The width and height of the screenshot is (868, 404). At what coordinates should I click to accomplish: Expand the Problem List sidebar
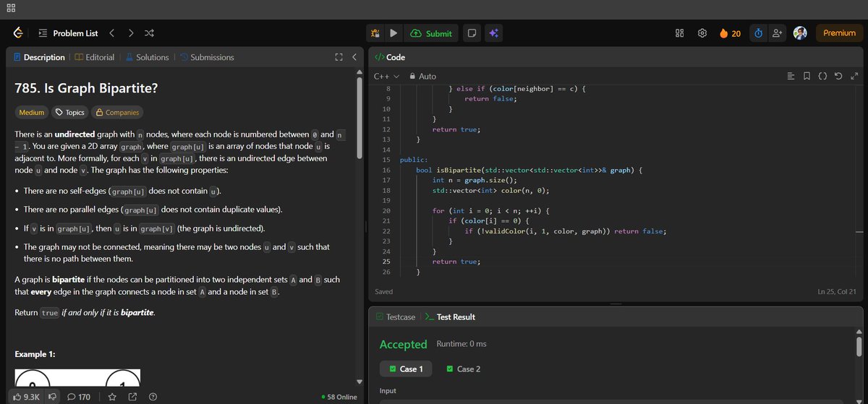point(68,33)
